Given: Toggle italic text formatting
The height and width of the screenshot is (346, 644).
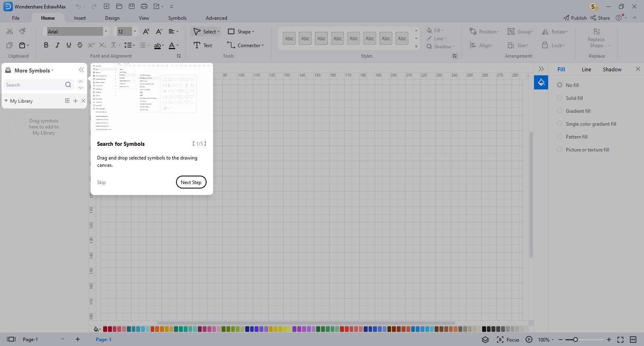Looking at the screenshot, I should (57, 45).
